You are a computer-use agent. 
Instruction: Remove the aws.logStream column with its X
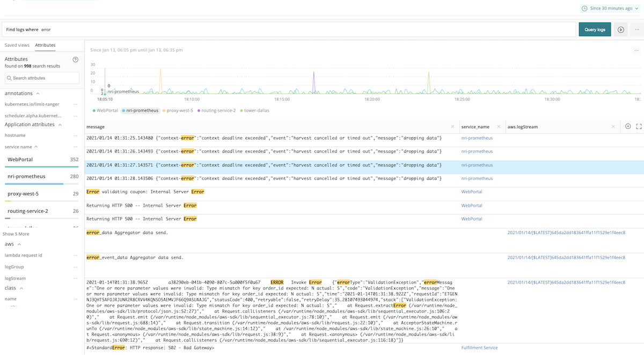click(x=613, y=127)
